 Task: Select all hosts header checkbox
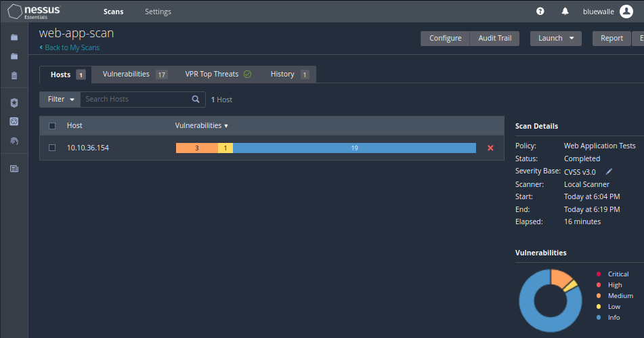pos(52,126)
